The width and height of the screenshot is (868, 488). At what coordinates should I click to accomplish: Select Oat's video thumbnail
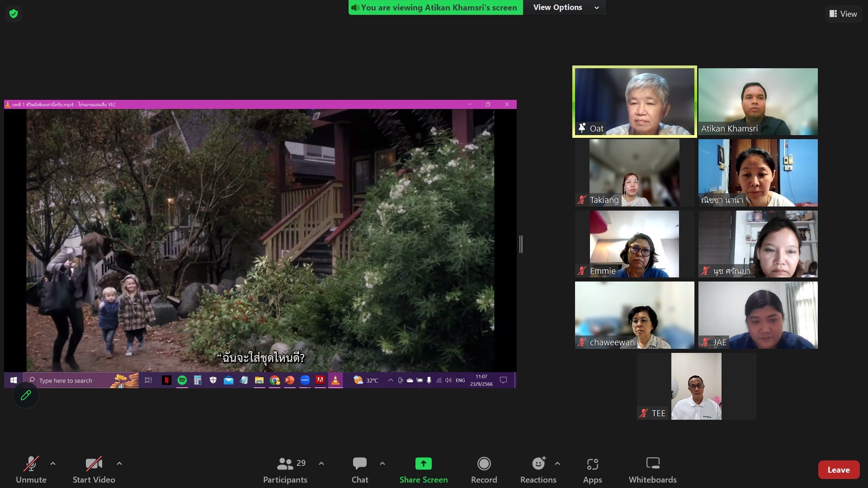635,102
